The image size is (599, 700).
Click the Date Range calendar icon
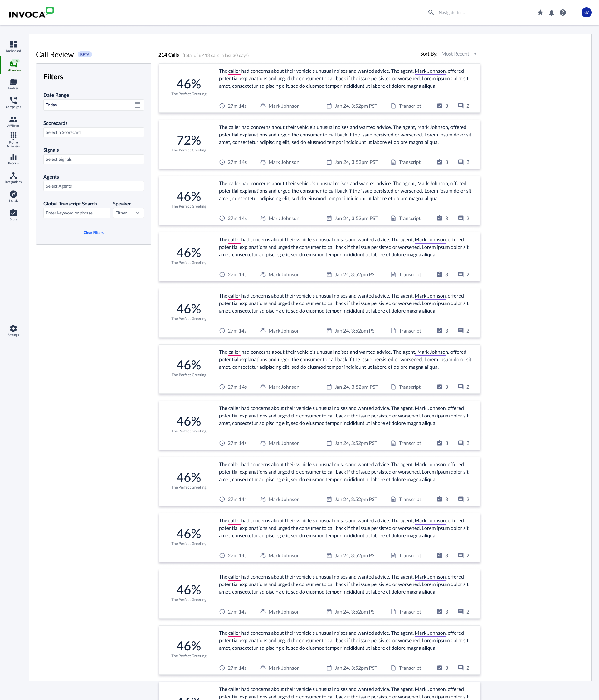(137, 105)
